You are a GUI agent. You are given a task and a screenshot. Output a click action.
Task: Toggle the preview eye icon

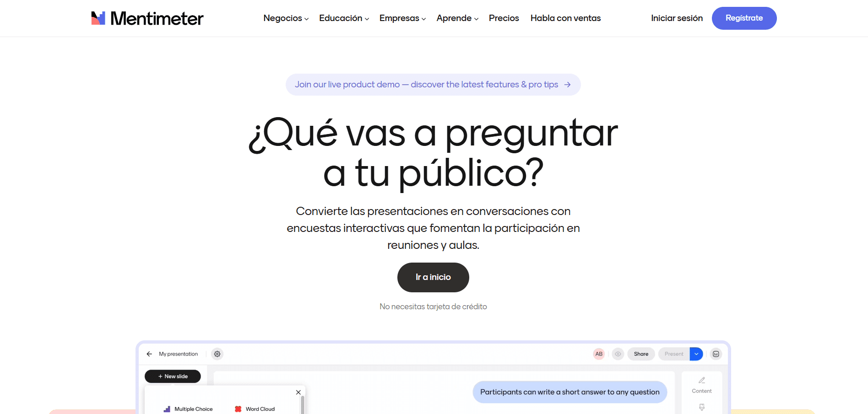coord(618,354)
